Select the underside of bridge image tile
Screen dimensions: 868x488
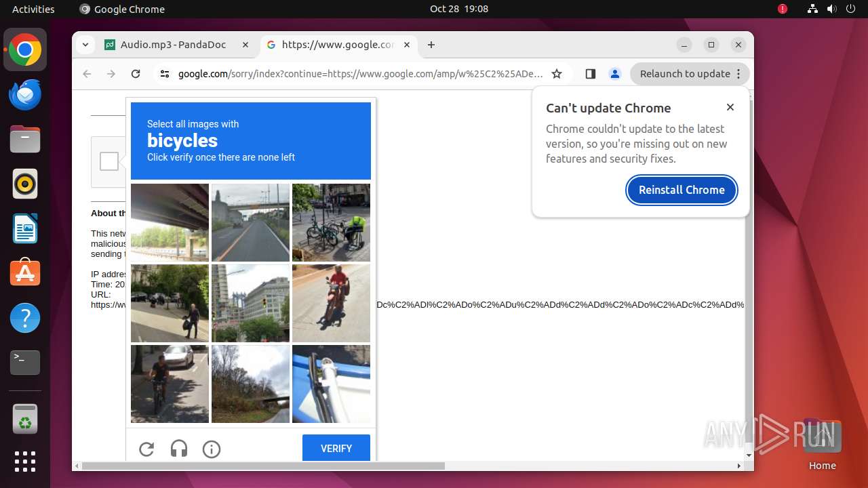(170, 222)
